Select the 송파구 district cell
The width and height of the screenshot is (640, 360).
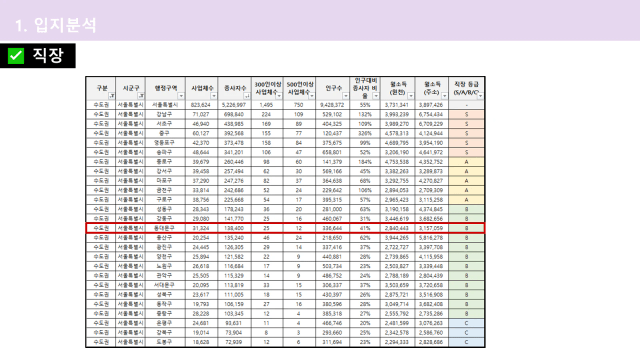[x=165, y=152]
